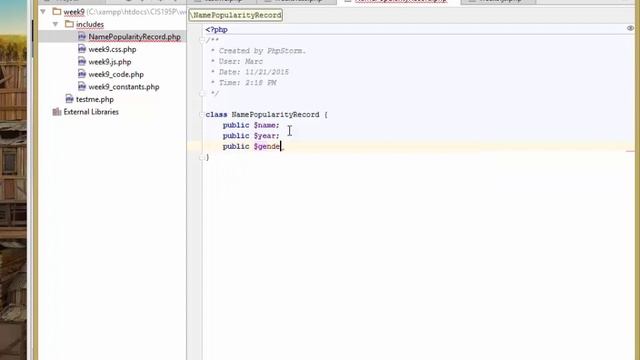Open week9.js.php file
The image size is (640, 360).
click(x=110, y=62)
